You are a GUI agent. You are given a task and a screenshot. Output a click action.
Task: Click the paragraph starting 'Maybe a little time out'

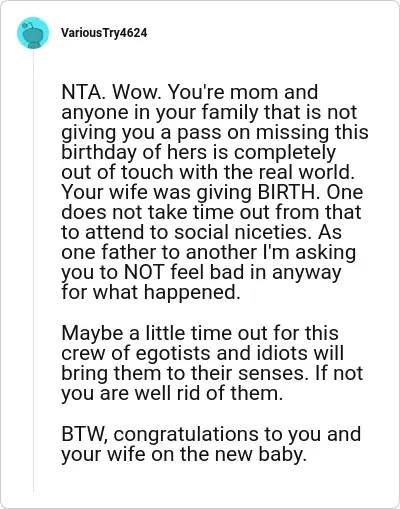[x=212, y=363]
